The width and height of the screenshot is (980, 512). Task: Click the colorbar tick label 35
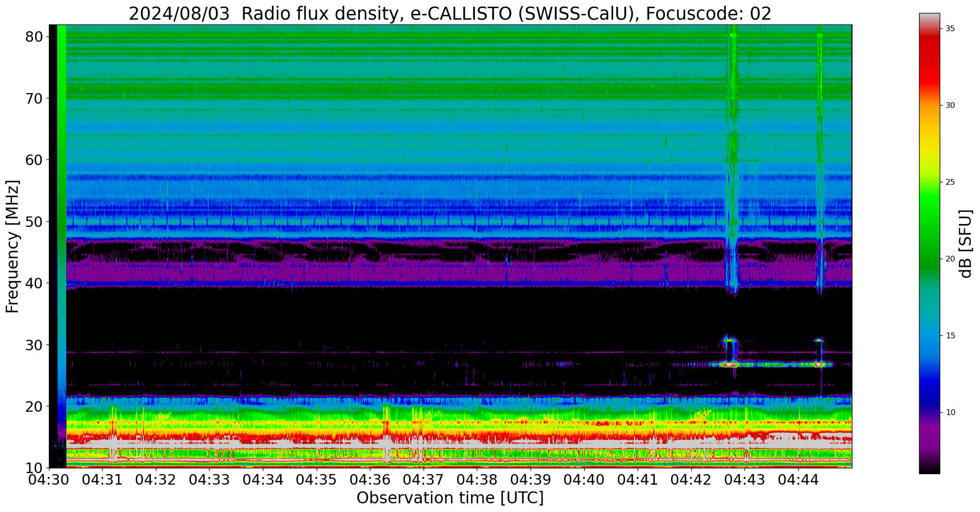[950, 29]
